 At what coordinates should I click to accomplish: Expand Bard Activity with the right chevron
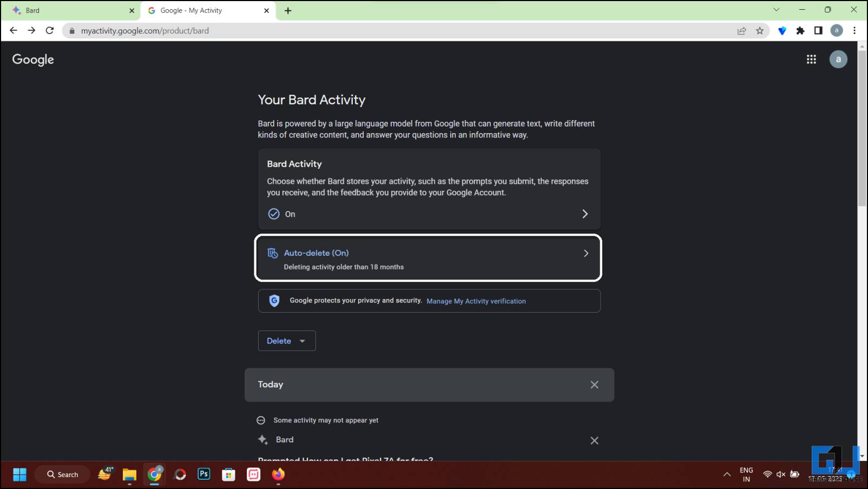click(x=585, y=214)
